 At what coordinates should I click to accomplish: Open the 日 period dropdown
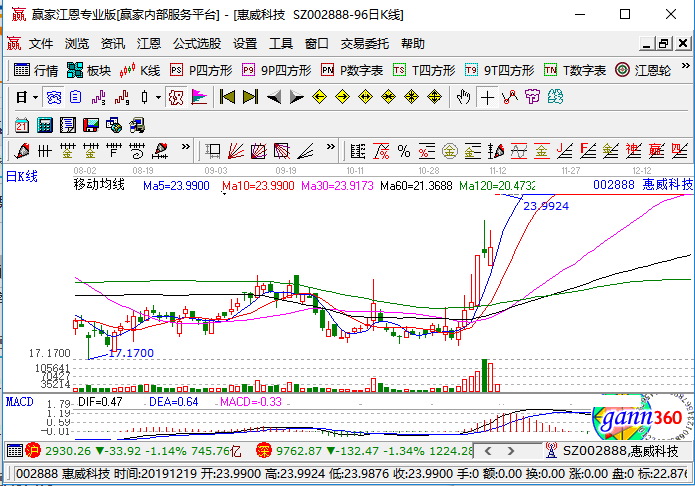point(27,97)
